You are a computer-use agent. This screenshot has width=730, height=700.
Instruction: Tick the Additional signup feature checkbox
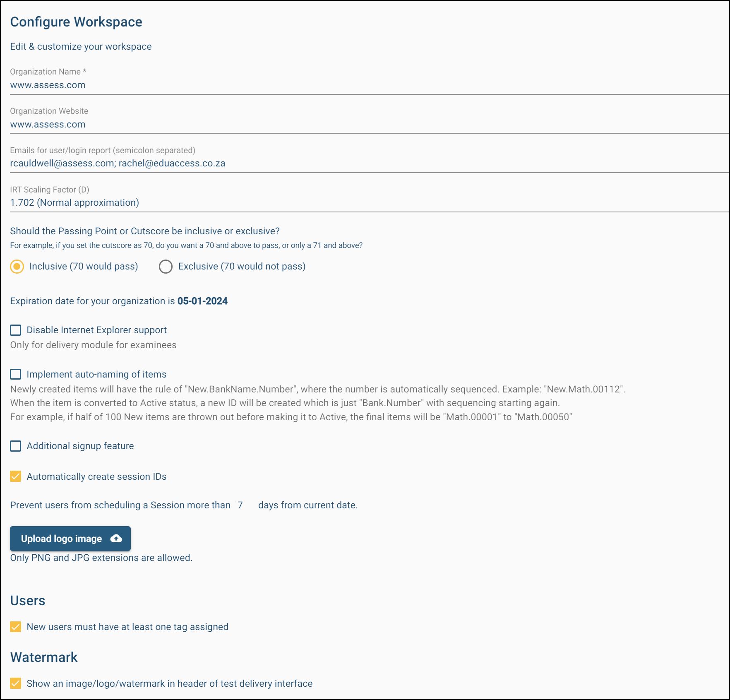click(16, 446)
